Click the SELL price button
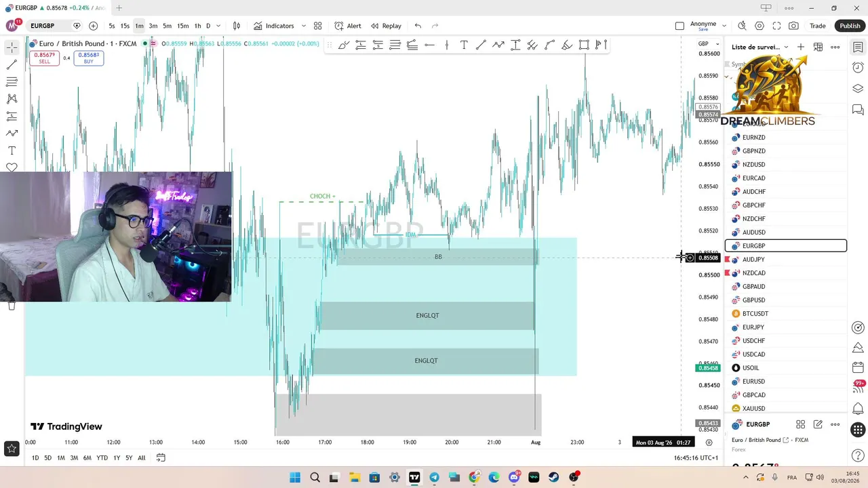The image size is (868, 488). tap(44, 58)
